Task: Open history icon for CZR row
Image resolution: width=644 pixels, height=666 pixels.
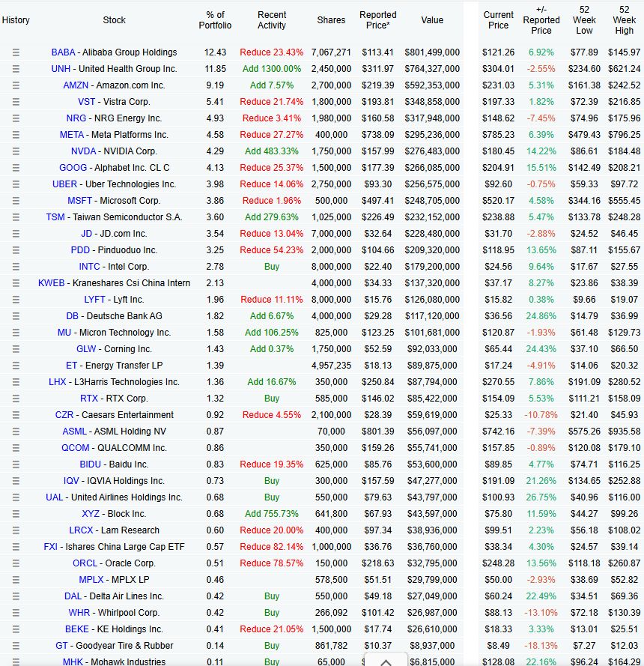Action: pos(16,415)
